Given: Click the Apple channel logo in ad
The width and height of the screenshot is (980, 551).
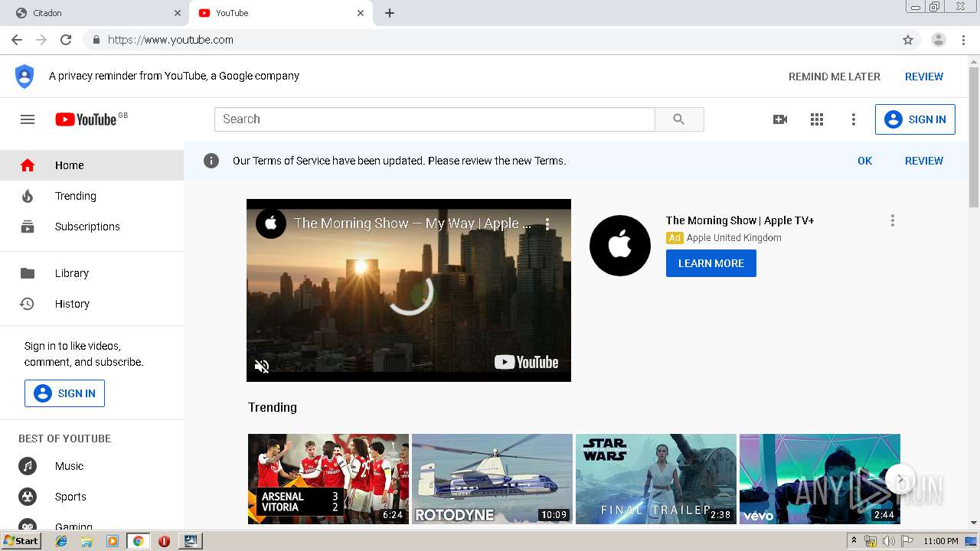Looking at the screenshot, I should tap(620, 246).
